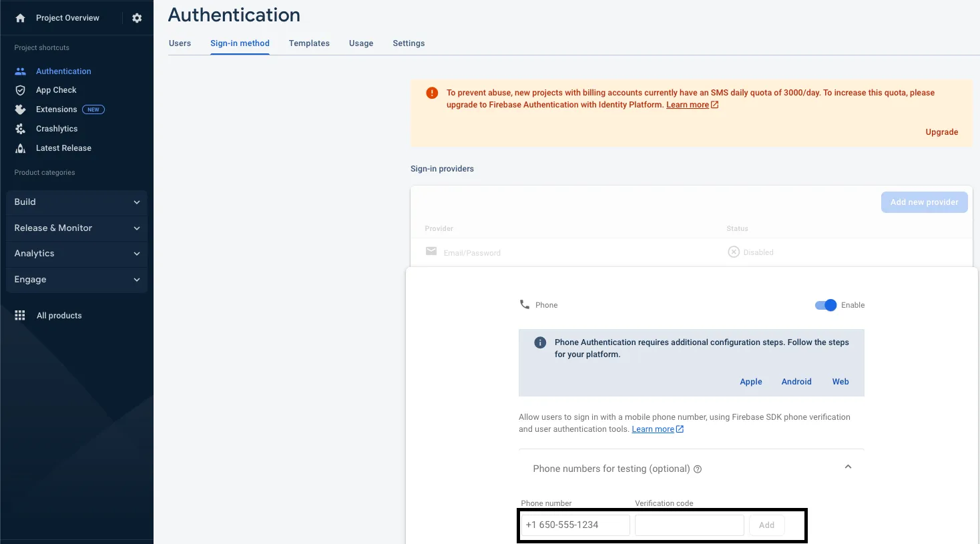Click the App Check shield icon
980x544 pixels.
click(21, 90)
